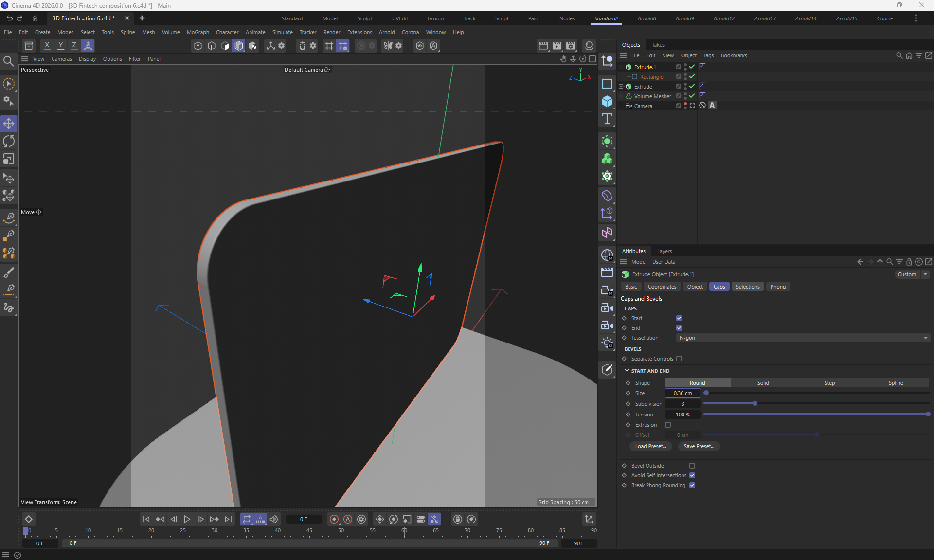This screenshot has width=934, height=560.
Task: Select the Rotate tool
Action: [x=9, y=141]
